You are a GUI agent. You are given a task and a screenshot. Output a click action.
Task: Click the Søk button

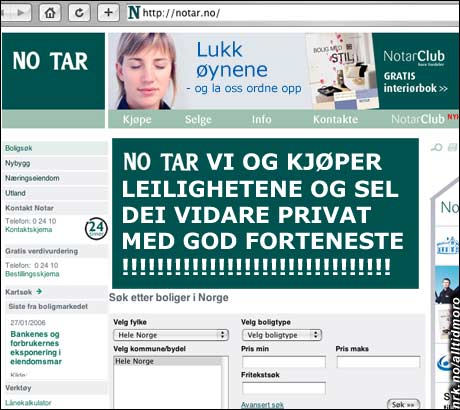coord(403,404)
